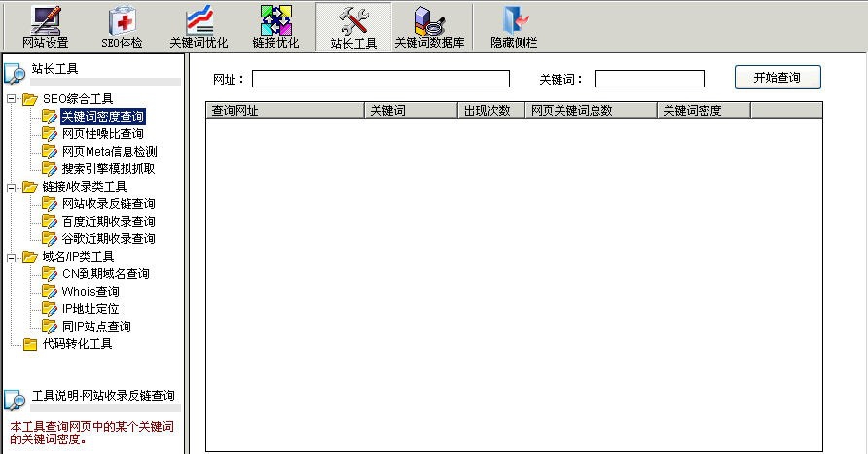Click folder icon of 域名/IP类工具
This screenshot has height=454, width=868.
click(30, 257)
